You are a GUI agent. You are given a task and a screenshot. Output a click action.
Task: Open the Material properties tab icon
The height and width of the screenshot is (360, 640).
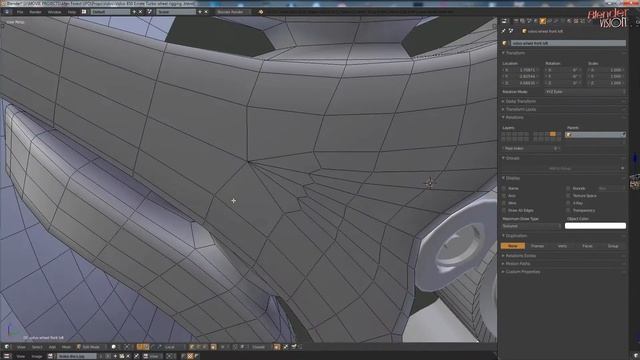click(569, 21)
